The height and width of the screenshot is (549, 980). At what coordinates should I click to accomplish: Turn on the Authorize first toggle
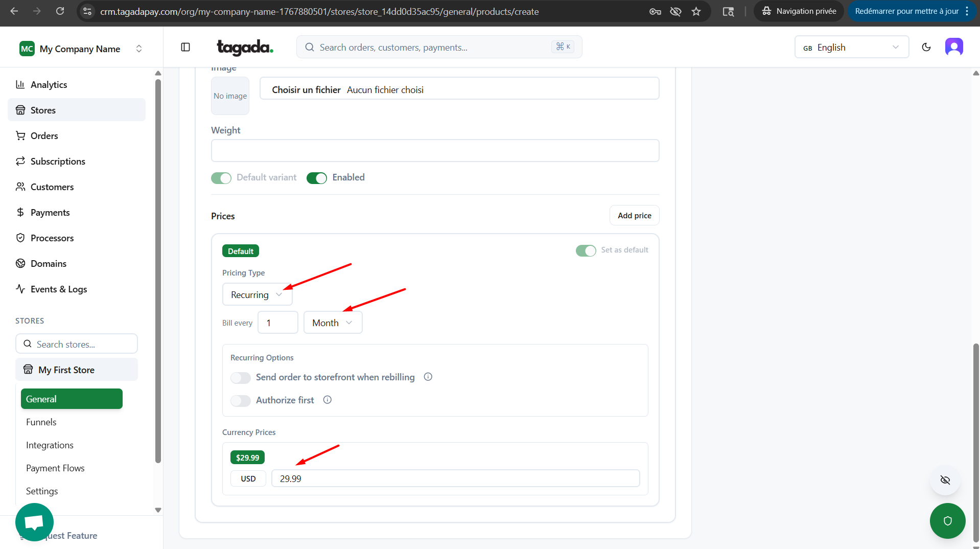tap(240, 400)
